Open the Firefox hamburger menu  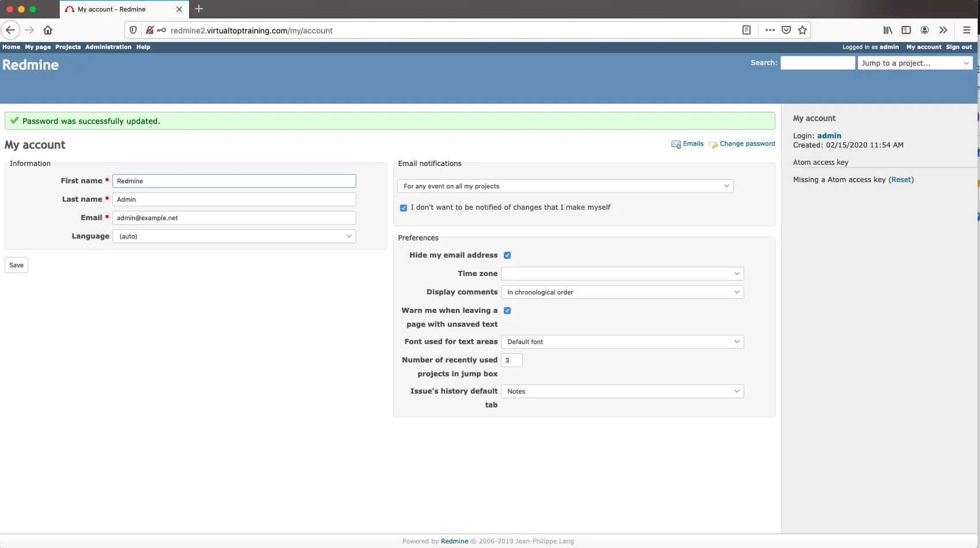[967, 30]
